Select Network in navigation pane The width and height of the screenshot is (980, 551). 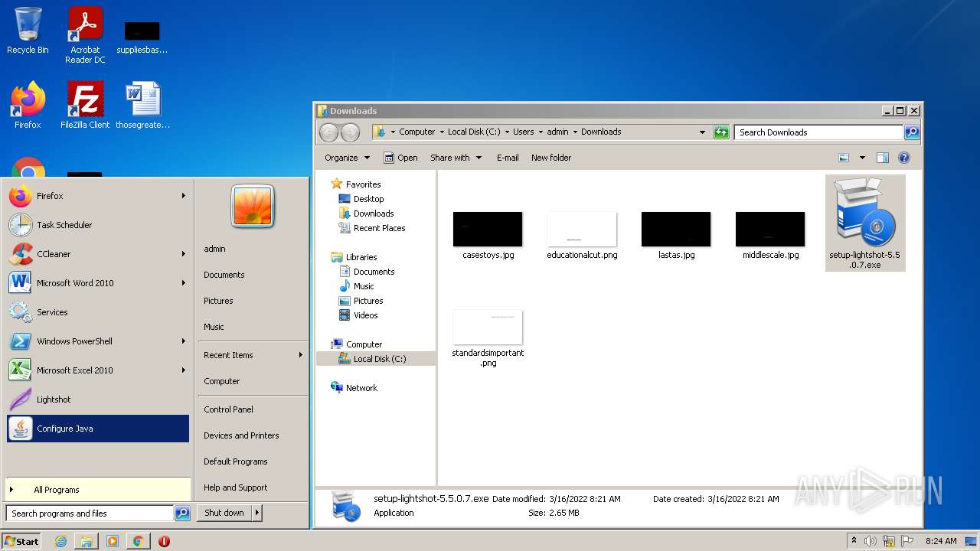click(x=361, y=388)
